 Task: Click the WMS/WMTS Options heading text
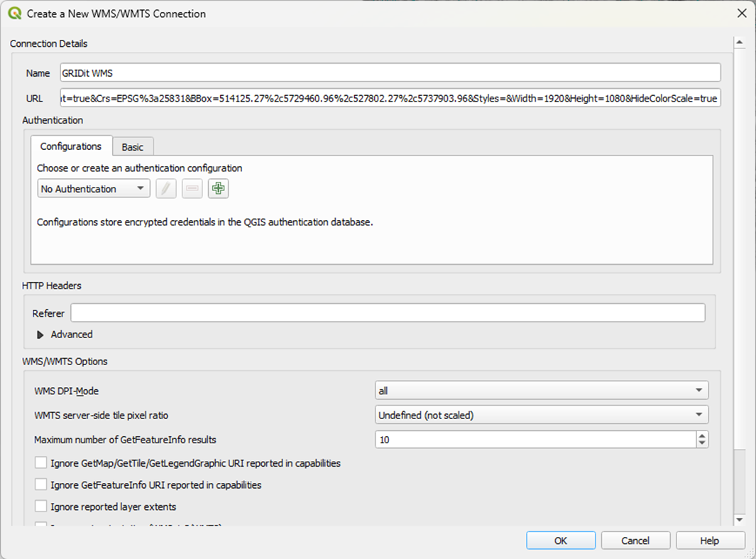click(65, 362)
